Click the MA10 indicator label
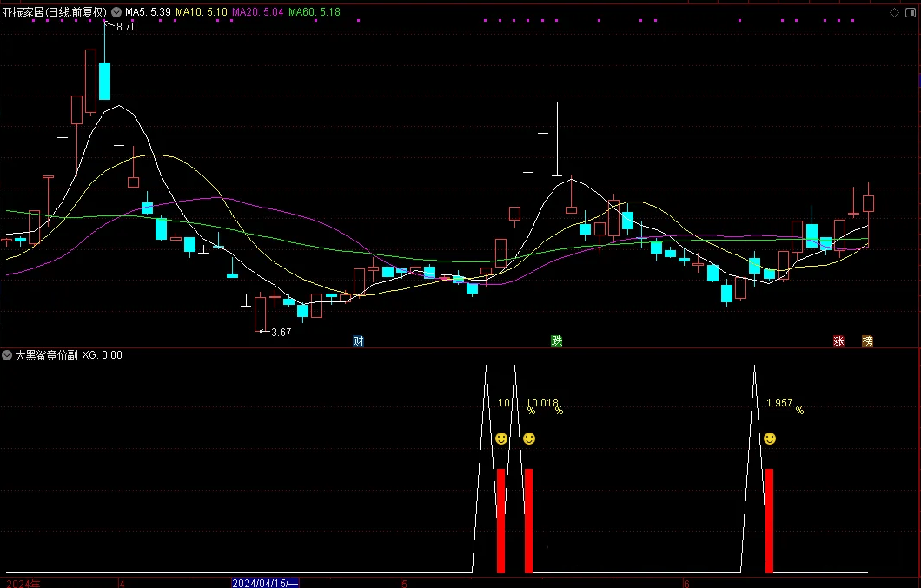The height and width of the screenshot is (588, 921). coord(202,13)
